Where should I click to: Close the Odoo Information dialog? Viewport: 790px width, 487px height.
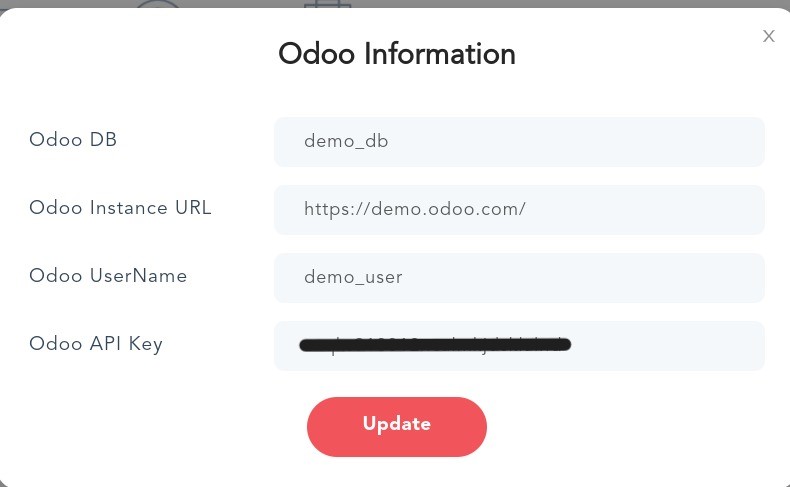[x=768, y=37]
